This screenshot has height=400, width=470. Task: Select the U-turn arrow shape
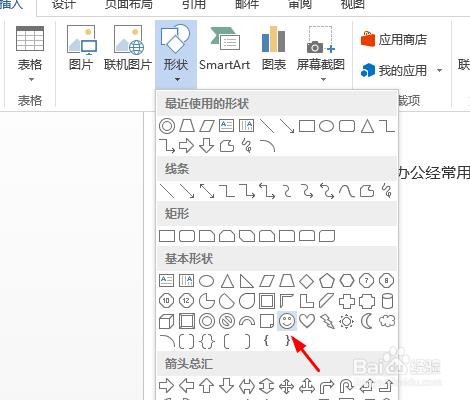click(x=347, y=387)
